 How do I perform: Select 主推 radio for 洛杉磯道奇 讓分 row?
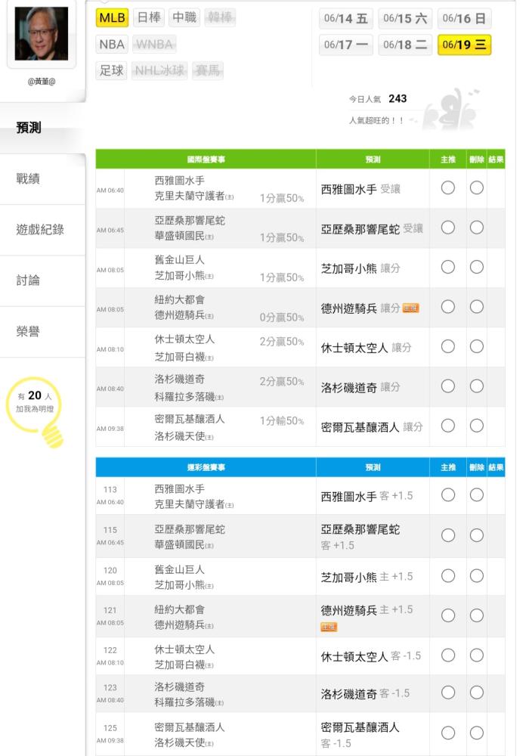click(447, 386)
